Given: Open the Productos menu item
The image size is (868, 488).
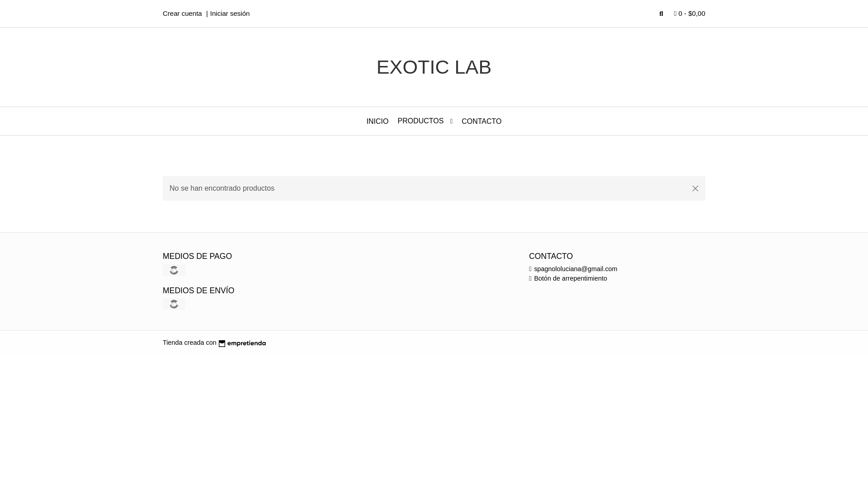Looking at the screenshot, I should 420,121.
